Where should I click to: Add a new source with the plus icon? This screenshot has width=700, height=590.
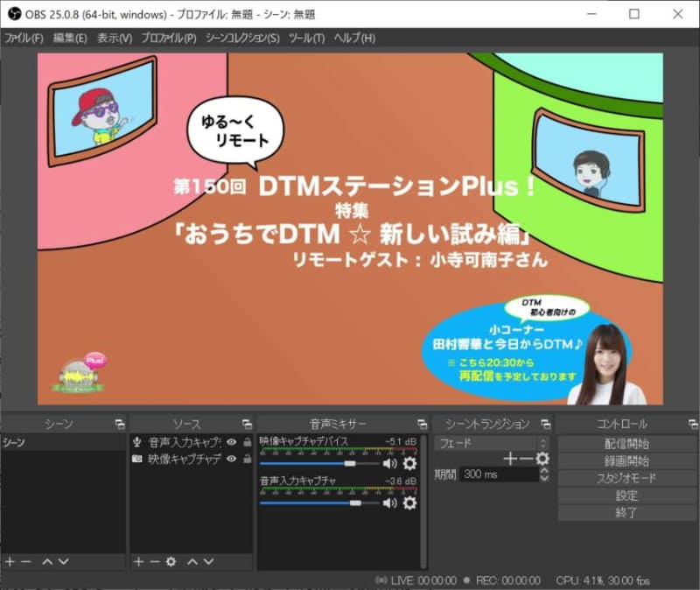(x=138, y=561)
